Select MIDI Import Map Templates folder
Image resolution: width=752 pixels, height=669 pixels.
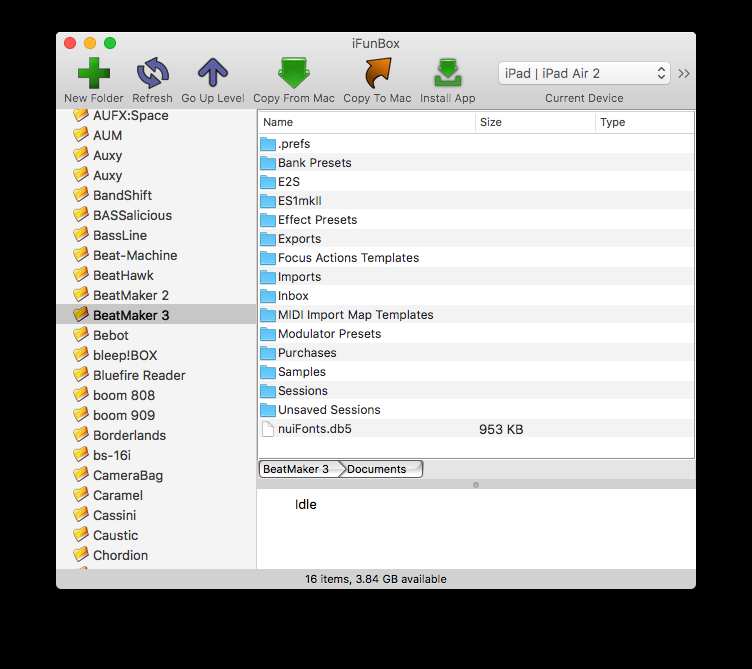click(x=476, y=315)
